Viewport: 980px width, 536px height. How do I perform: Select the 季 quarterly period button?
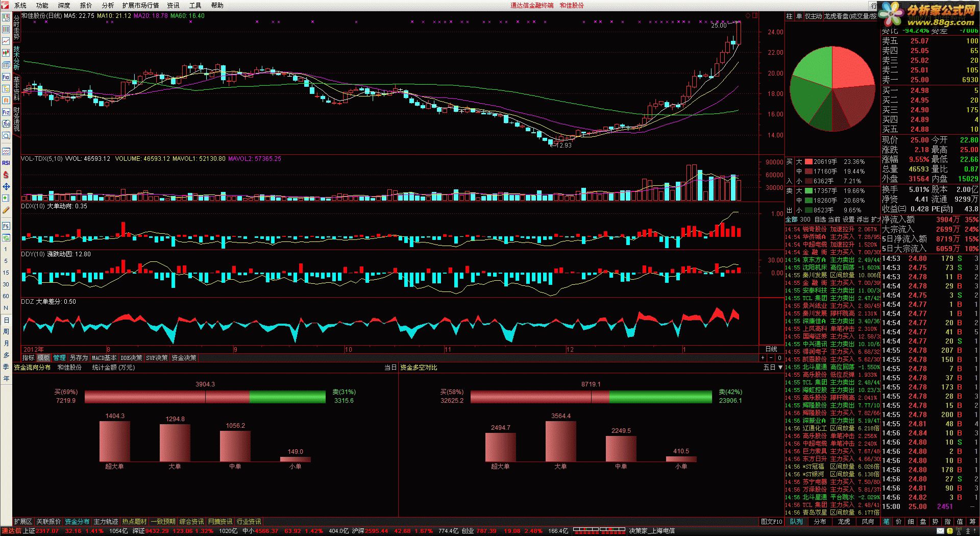tap(6, 367)
